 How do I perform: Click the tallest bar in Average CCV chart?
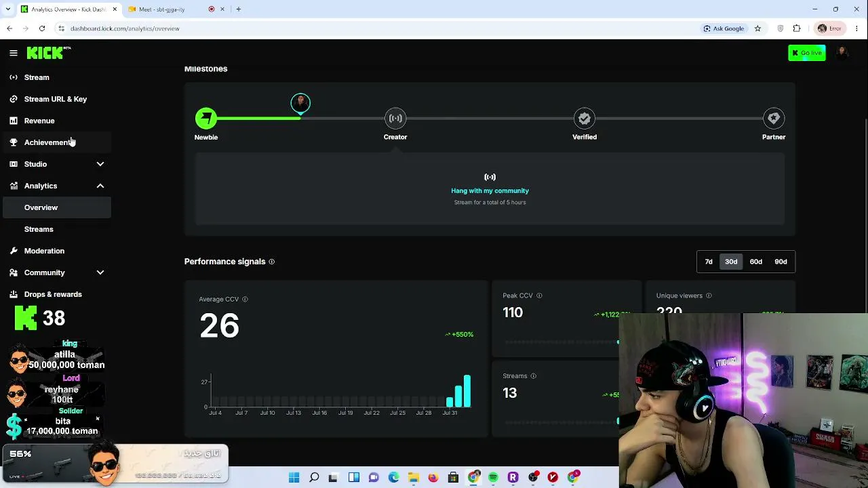(467, 391)
